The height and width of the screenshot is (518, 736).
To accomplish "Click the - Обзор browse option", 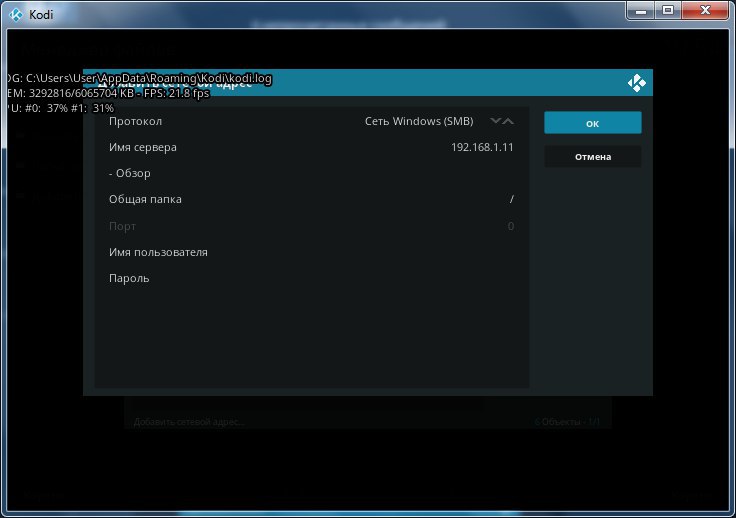I will pos(312,173).
